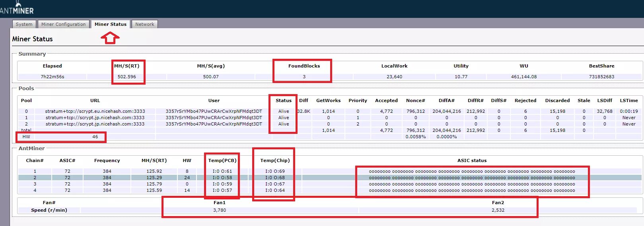Click chain 2 PCB temp I:0 O:58
644x226 pixels.
tap(222, 178)
